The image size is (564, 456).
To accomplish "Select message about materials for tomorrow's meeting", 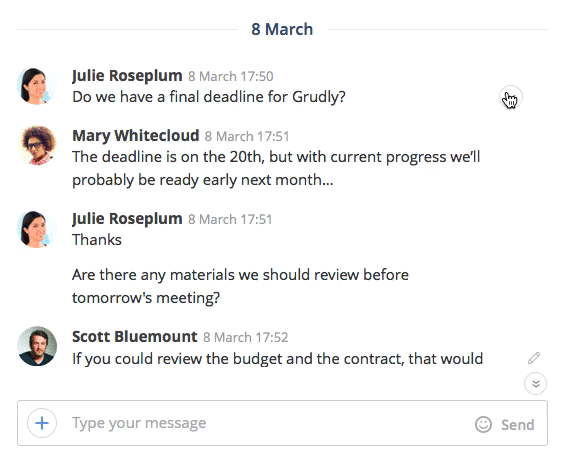I will click(240, 286).
